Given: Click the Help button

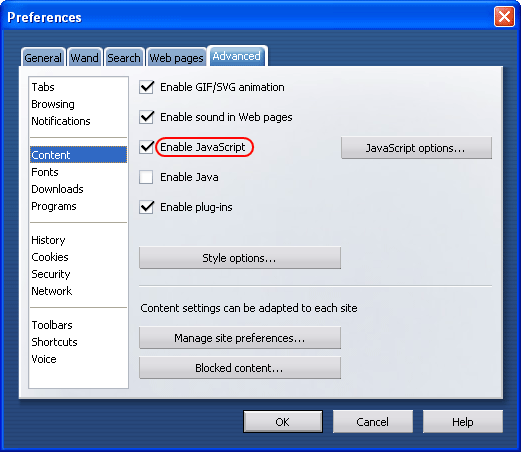Looking at the screenshot, I should pos(463,422).
